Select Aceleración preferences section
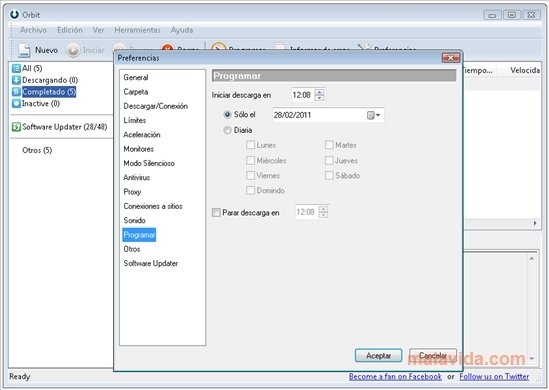 (142, 135)
